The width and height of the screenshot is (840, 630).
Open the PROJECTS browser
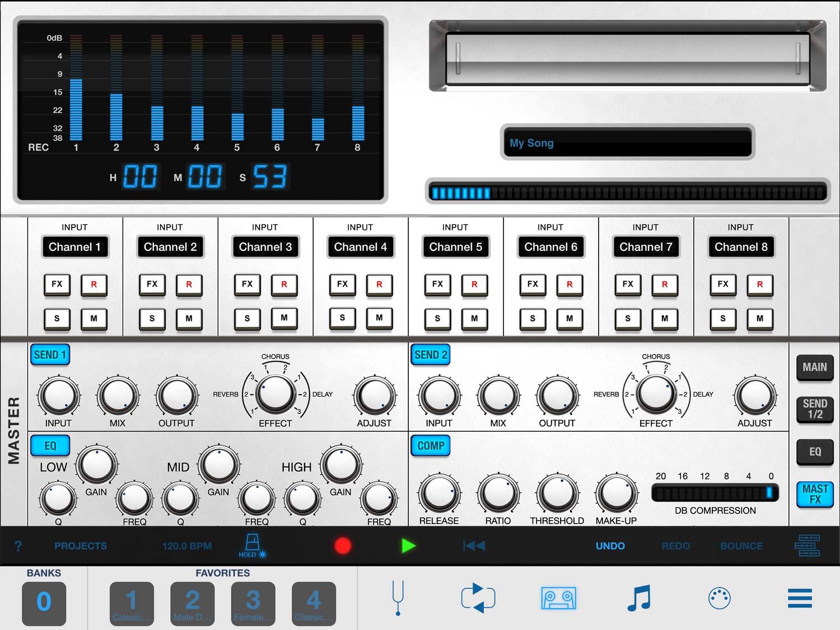[x=81, y=546]
